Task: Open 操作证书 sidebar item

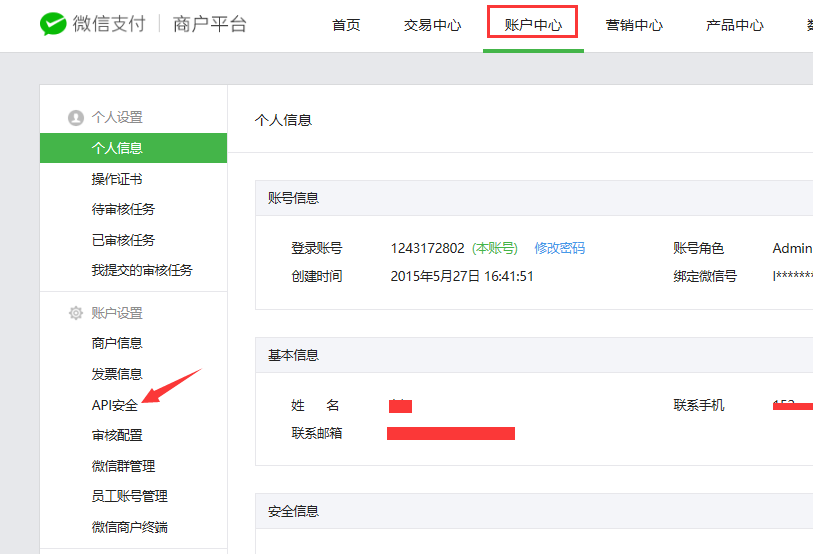Action: click(x=117, y=179)
